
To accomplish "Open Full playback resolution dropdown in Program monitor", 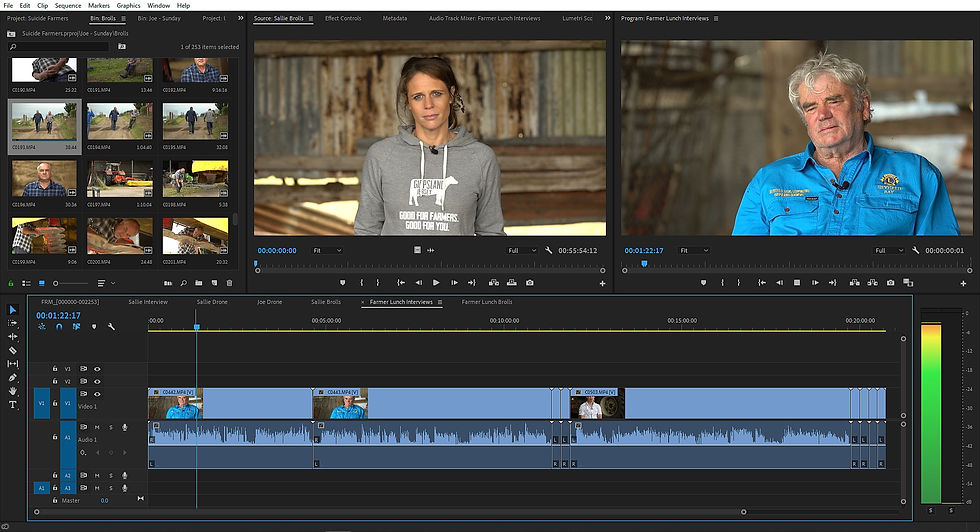I will (x=887, y=250).
